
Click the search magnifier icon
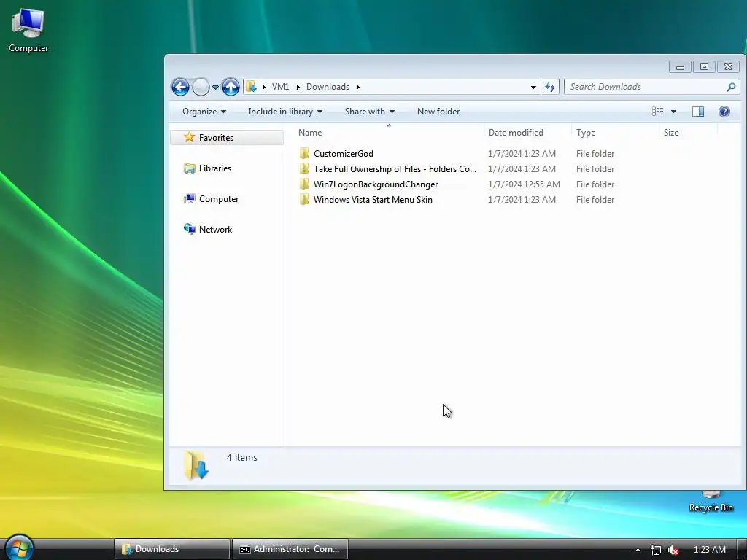[x=731, y=87]
